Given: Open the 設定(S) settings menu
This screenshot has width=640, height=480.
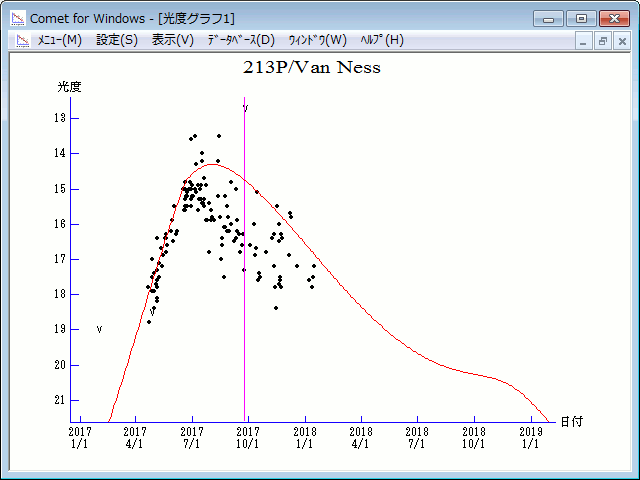Looking at the screenshot, I should pos(117,40).
